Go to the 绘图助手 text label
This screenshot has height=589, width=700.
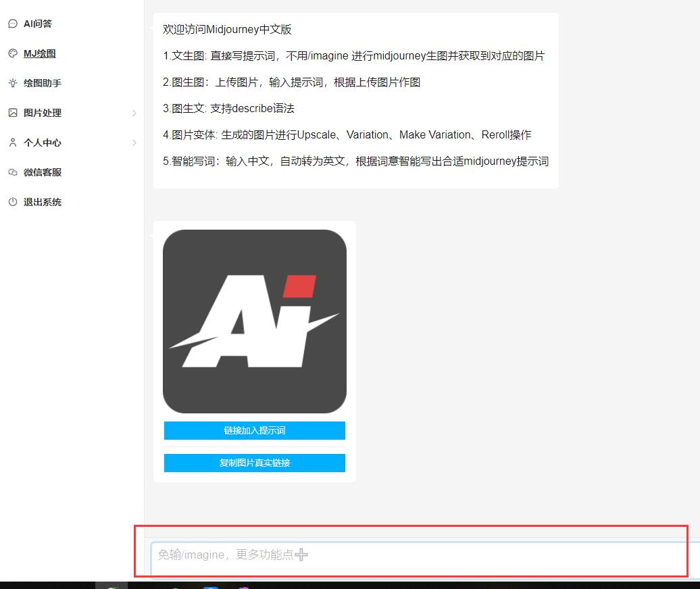(x=43, y=83)
